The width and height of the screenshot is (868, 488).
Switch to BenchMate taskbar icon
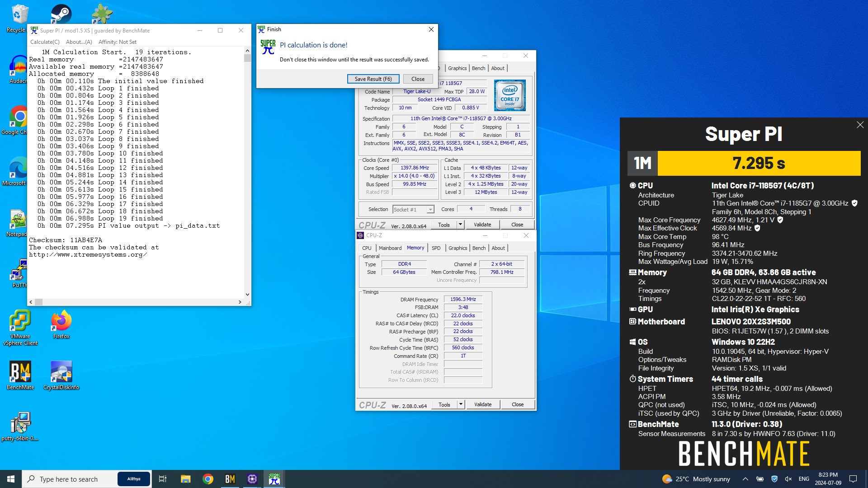(230, 479)
